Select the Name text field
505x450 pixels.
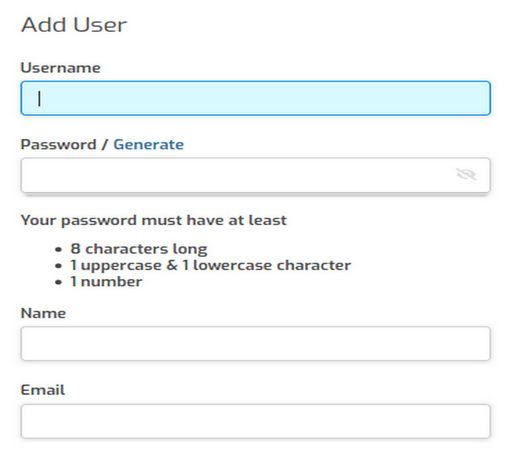pyautogui.click(x=256, y=344)
